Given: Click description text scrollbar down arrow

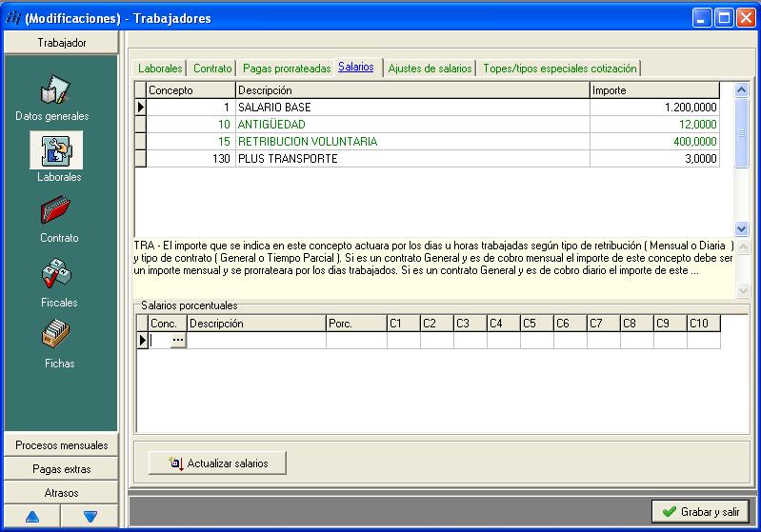Looking at the screenshot, I should [743, 290].
